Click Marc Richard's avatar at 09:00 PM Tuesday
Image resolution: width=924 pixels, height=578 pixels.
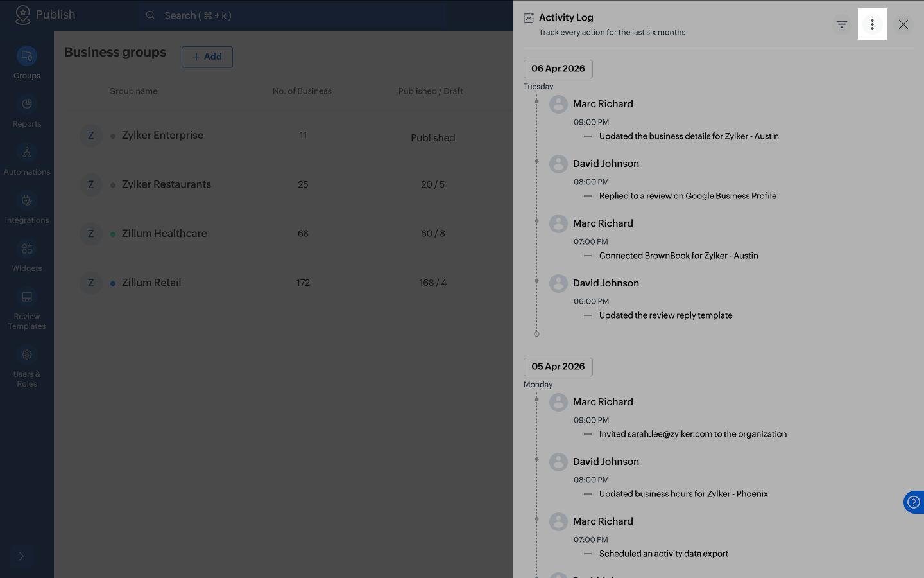(x=558, y=104)
